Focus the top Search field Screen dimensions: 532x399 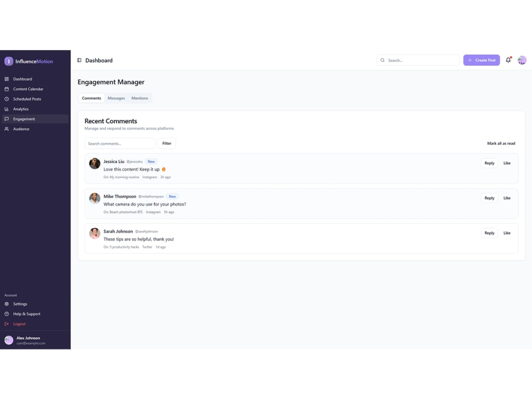[x=418, y=60]
